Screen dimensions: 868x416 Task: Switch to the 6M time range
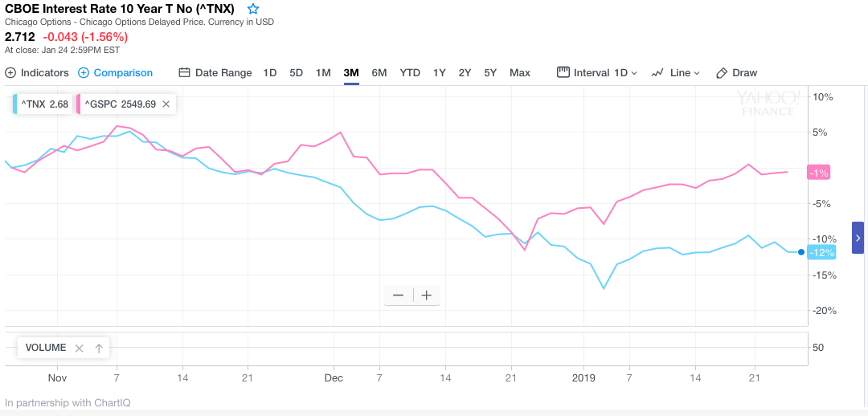click(379, 72)
